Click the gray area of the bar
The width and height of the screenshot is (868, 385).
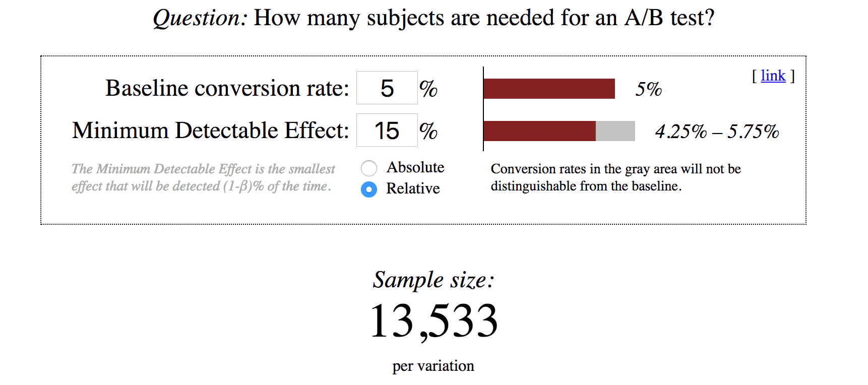point(615,131)
